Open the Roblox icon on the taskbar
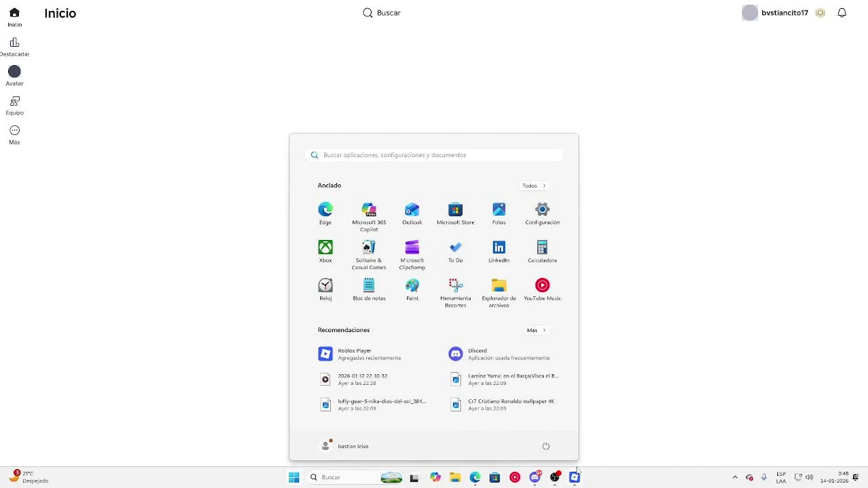 [x=574, y=477]
